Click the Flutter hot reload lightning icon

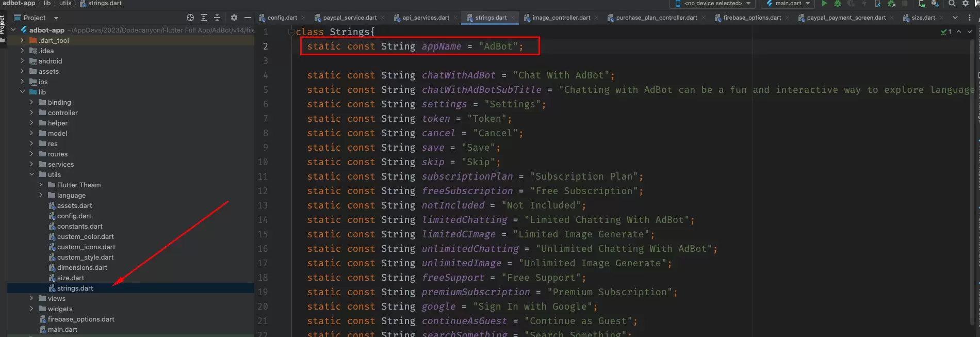click(864, 3)
